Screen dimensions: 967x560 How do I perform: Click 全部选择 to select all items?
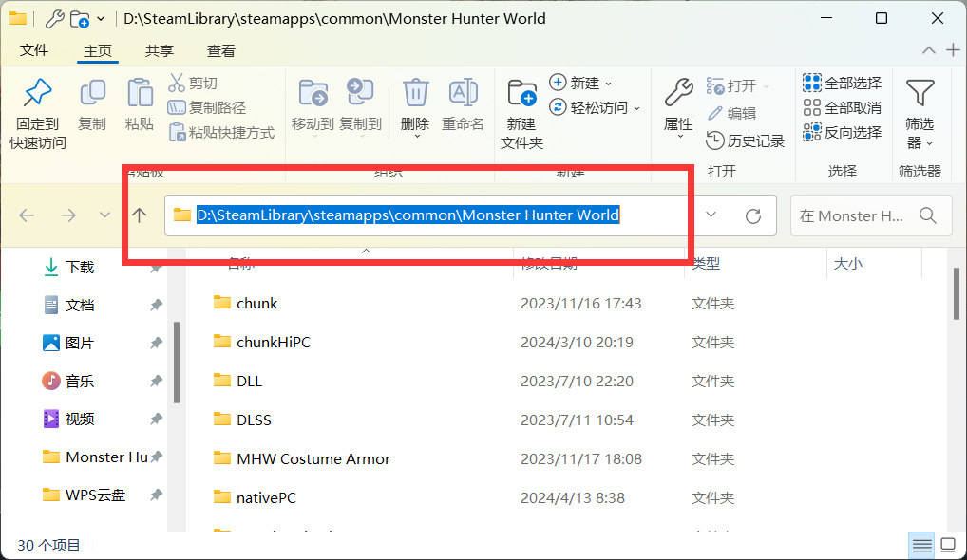point(842,83)
